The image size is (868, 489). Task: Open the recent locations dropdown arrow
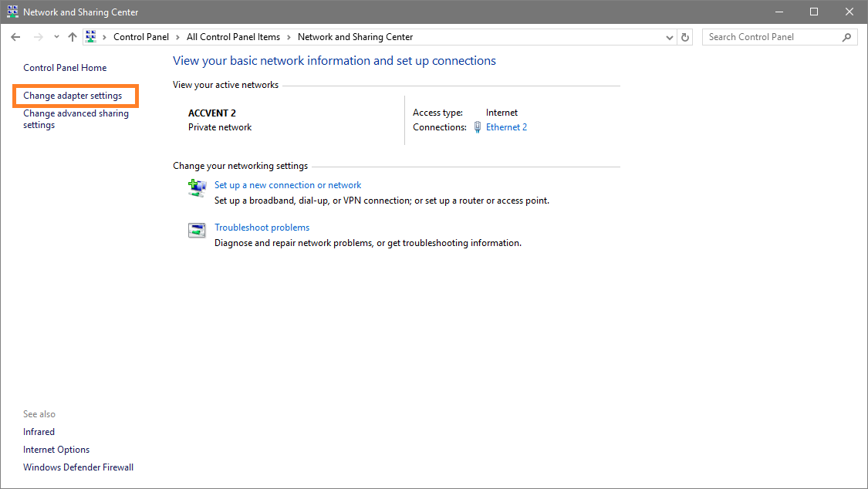tap(56, 37)
